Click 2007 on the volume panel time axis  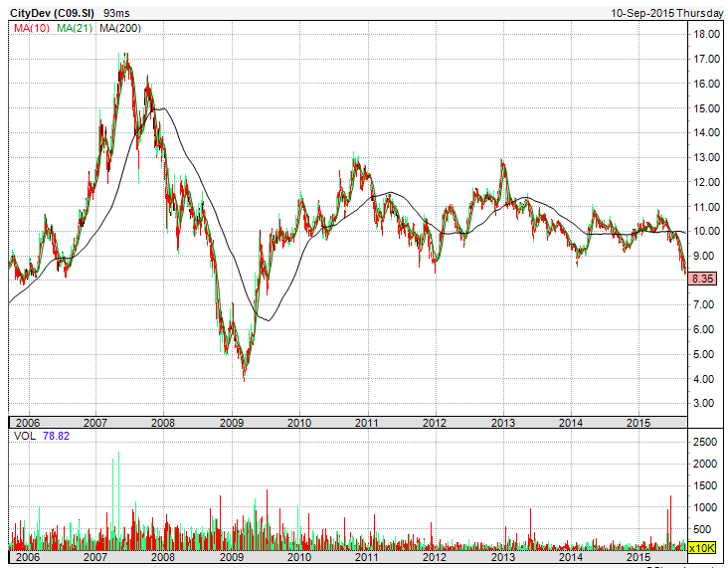pos(95,559)
